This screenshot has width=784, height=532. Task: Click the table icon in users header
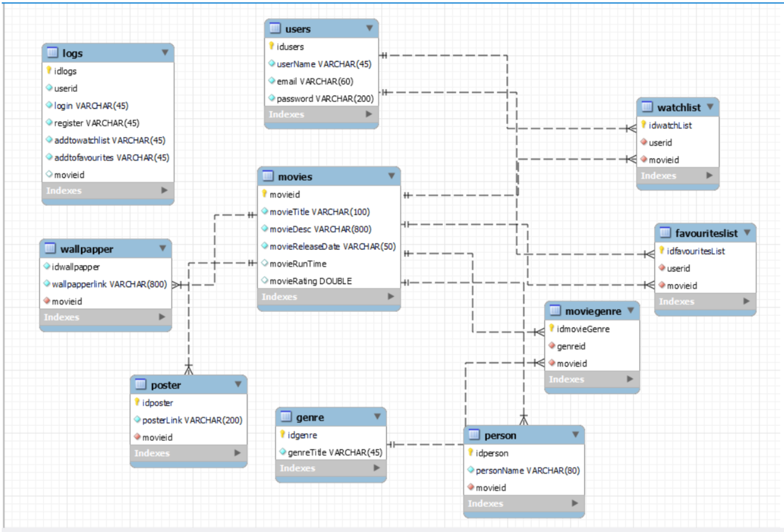click(275, 28)
